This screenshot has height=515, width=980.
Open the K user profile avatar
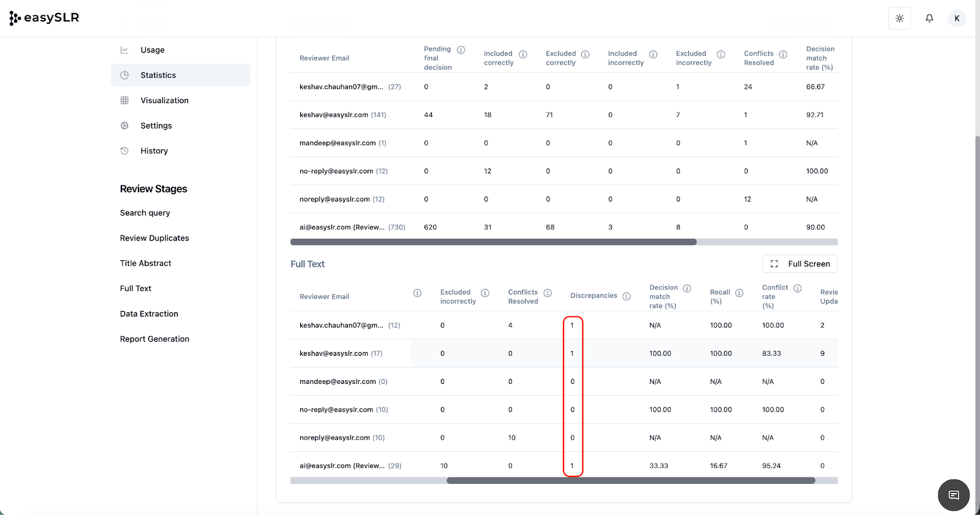coord(957,18)
